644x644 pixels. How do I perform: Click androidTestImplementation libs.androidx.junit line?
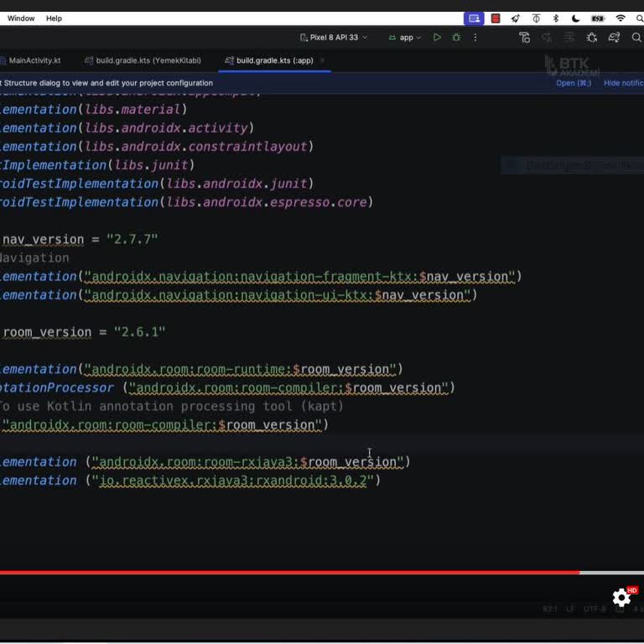(157, 184)
